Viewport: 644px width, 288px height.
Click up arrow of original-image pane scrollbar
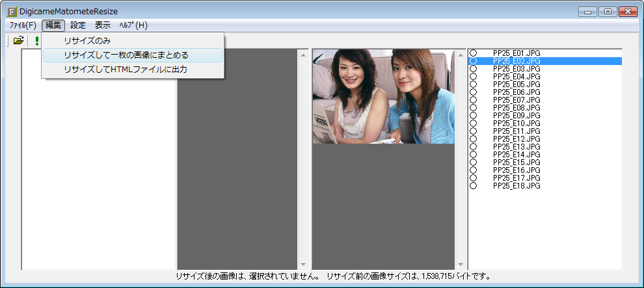(461, 55)
